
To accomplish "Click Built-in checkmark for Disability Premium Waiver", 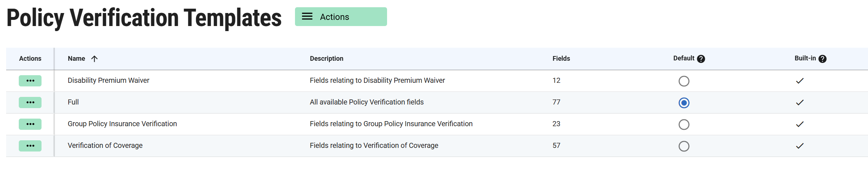I will [800, 81].
